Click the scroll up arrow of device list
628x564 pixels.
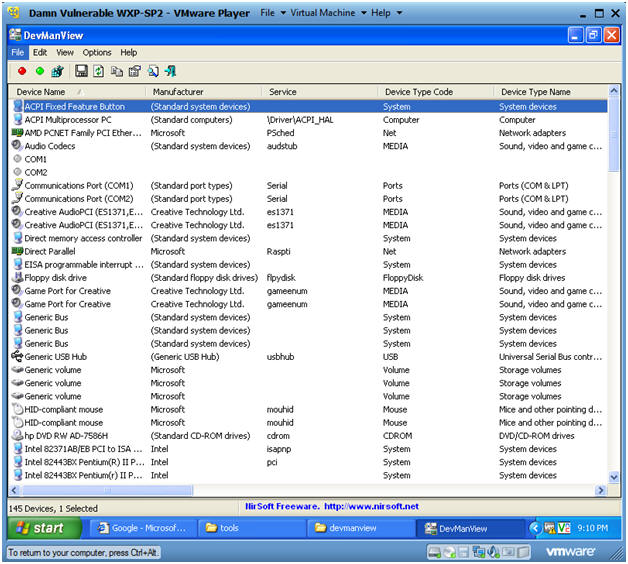click(x=613, y=91)
